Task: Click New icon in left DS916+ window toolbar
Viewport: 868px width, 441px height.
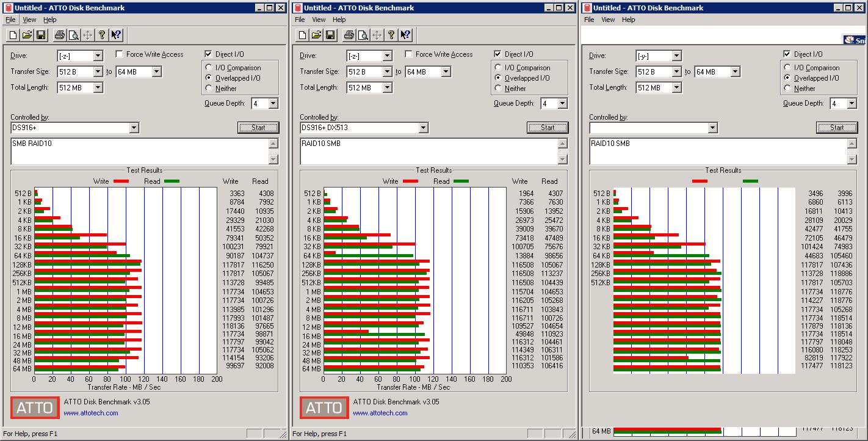Action: (x=13, y=35)
